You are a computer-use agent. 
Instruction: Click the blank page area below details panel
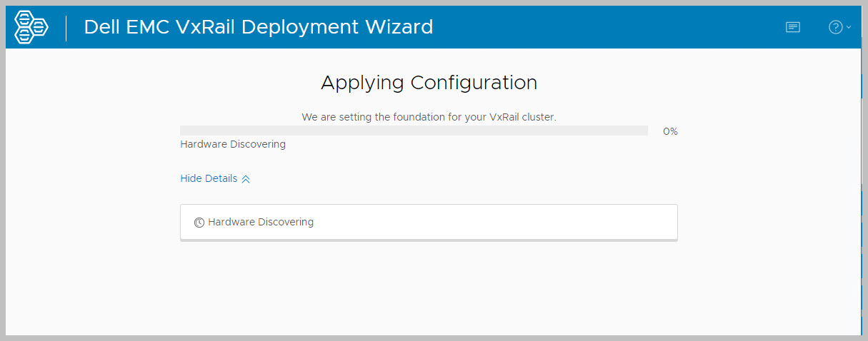[x=429, y=292]
